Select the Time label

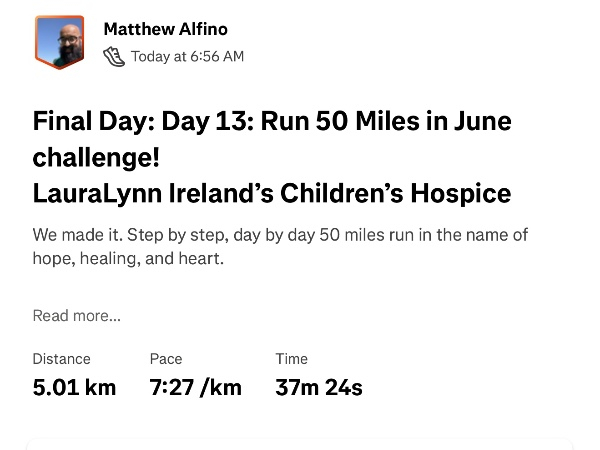click(292, 359)
